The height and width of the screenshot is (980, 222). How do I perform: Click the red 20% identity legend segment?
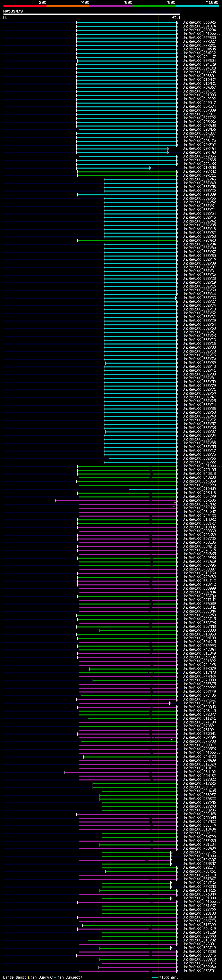(x=25, y=6)
